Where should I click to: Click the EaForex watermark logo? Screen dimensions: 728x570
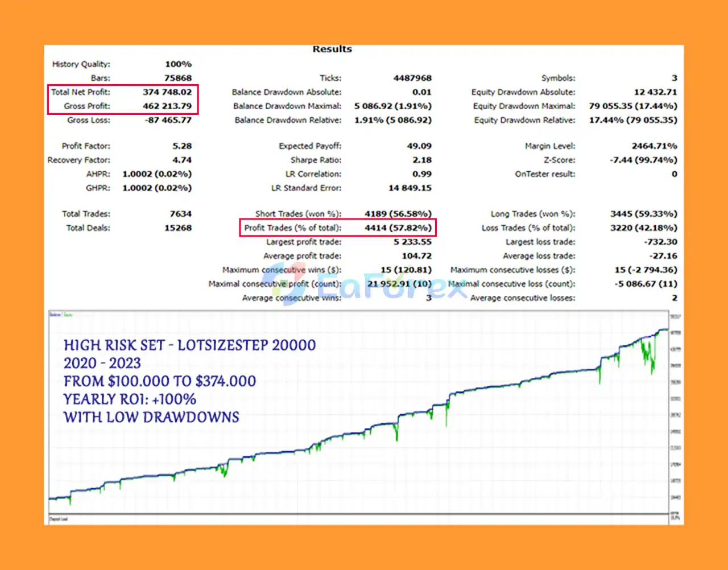tap(364, 287)
